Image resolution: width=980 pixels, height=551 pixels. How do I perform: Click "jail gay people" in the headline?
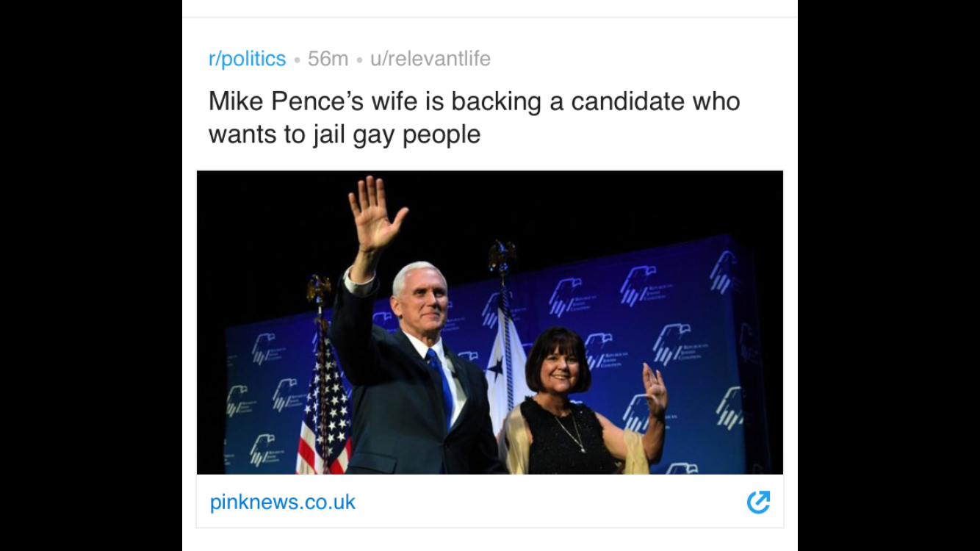tap(397, 135)
